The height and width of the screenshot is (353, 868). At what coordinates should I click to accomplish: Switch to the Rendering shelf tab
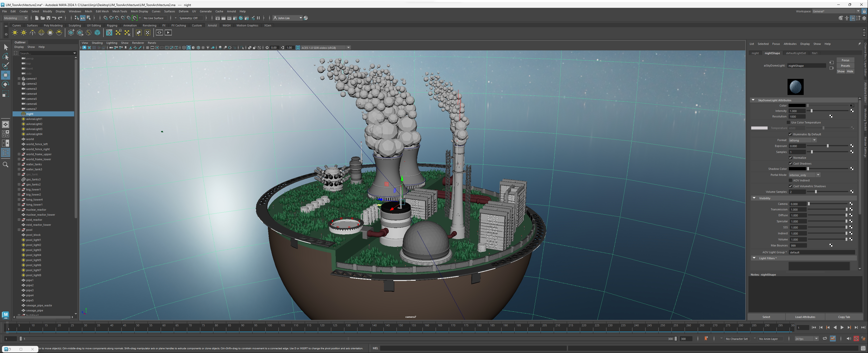click(x=149, y=25)
